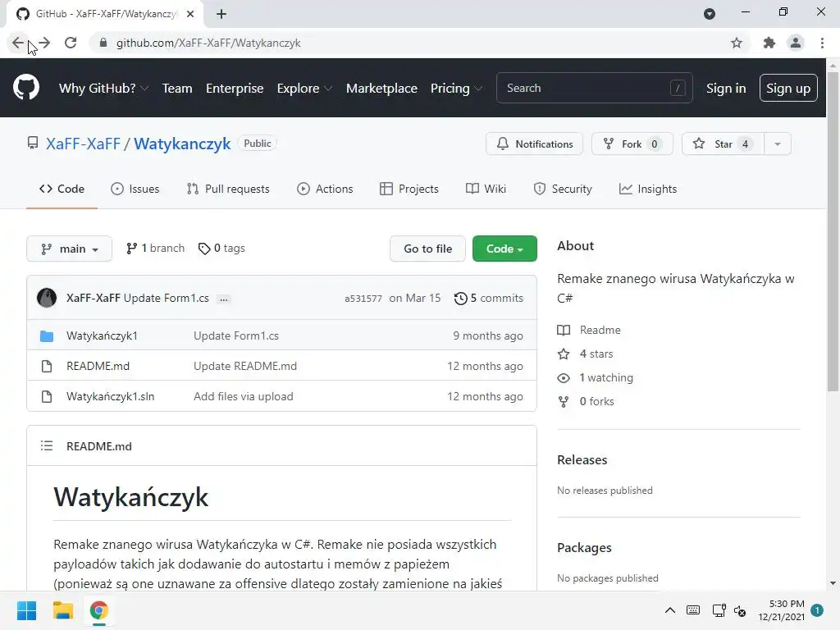The image size is (840, 630).
Task: Open README table of contents icon
Action: pos(47,445)
